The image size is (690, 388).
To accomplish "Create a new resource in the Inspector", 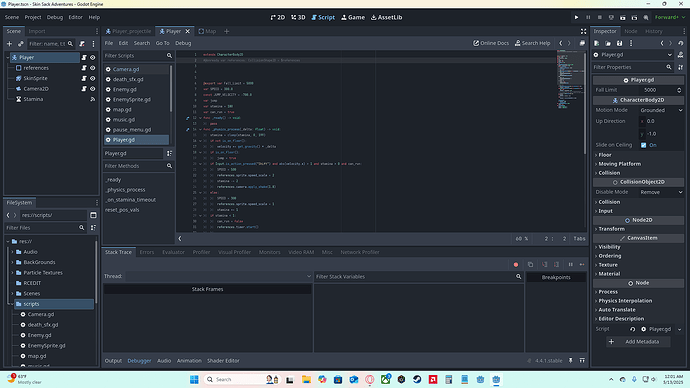I will [597, 43].
